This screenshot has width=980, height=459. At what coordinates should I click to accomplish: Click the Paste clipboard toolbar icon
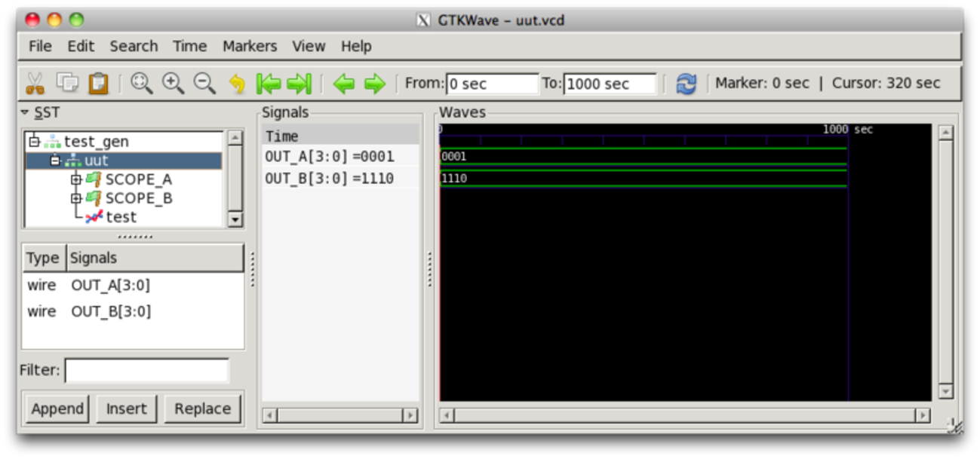(99, 83)
